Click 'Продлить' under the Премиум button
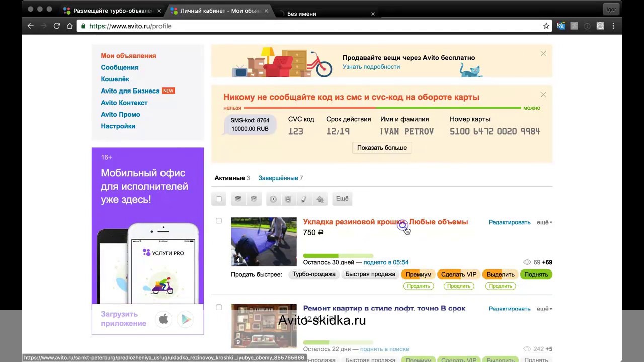Viewport: 644px width, 362px height. click(418, 286)
